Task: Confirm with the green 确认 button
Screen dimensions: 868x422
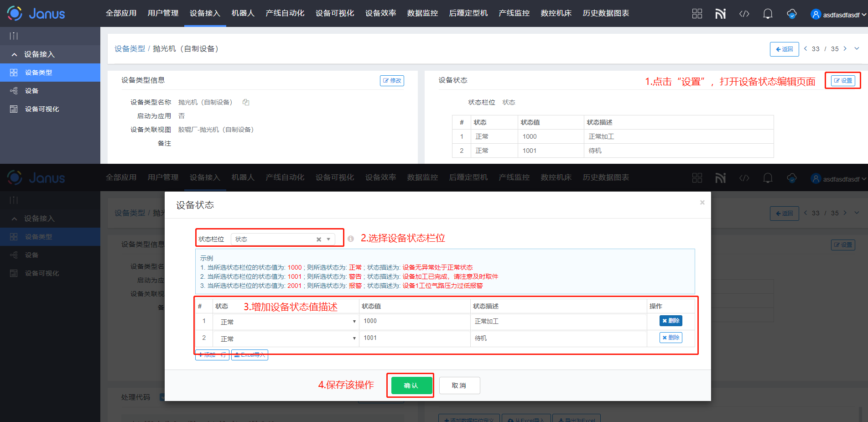Action: (x=411, y=386)
